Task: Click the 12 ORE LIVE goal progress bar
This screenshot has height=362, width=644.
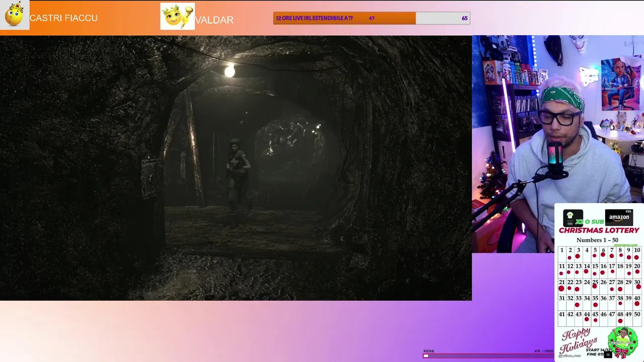Action: click(372, 18)
